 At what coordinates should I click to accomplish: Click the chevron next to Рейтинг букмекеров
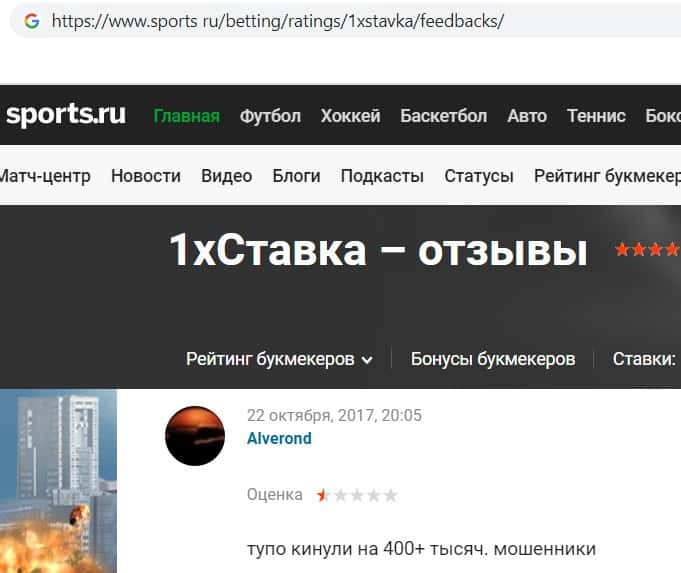[367, 360]
